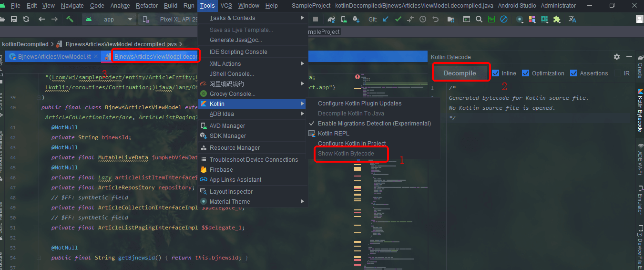Screen dimensions: 644x270
Task: Open Kotlin Bytecode panel settings gear
Action: click(617, 57)
